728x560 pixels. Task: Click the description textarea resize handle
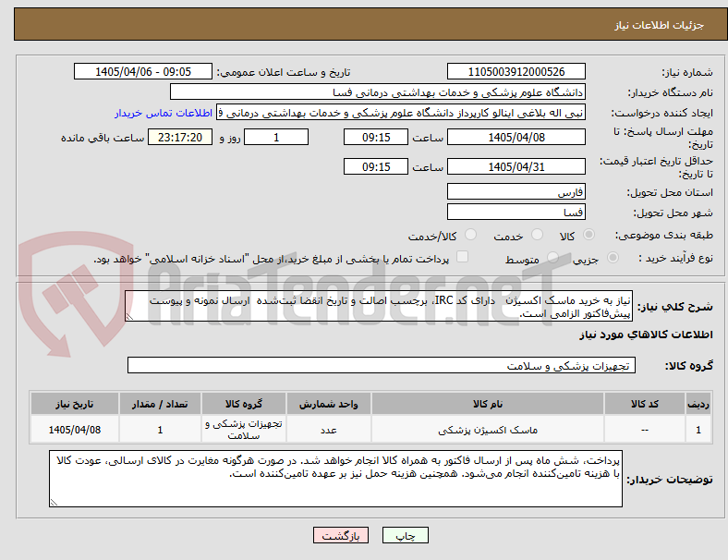click(129, 317)
